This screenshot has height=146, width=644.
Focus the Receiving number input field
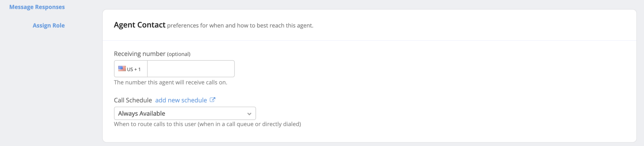click(x=191, y=69)
